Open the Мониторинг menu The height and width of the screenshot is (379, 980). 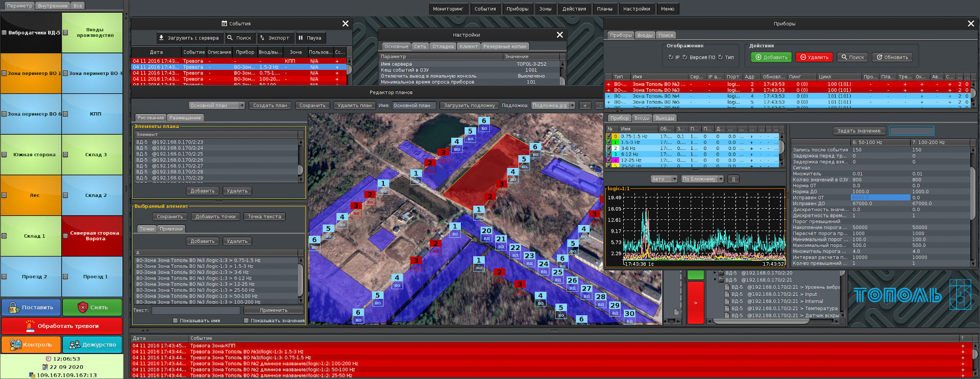click(x=448, y=9)
